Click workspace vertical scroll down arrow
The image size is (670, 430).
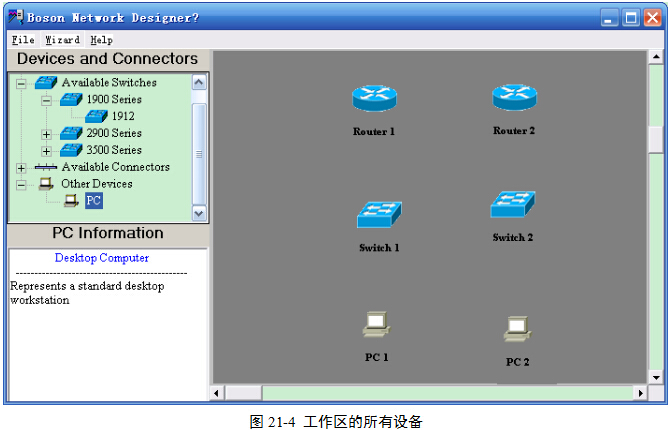pos(656,377)
